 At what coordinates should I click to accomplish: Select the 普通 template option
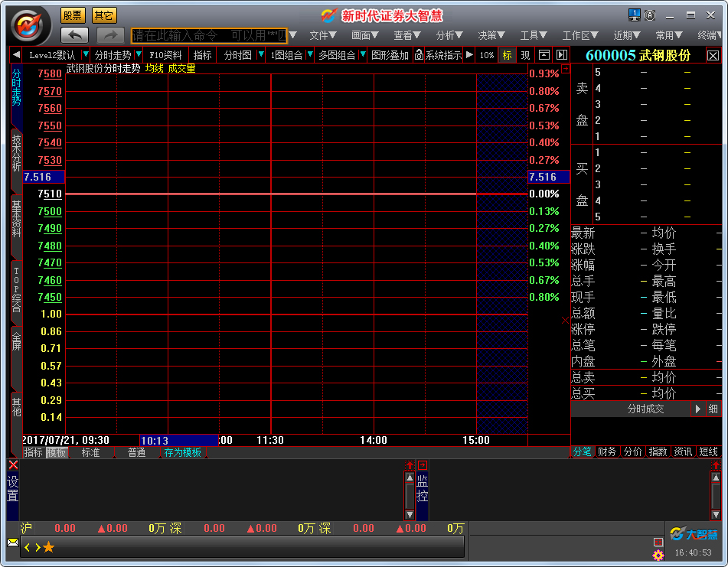pyautogui.click(x=136, y=452)
